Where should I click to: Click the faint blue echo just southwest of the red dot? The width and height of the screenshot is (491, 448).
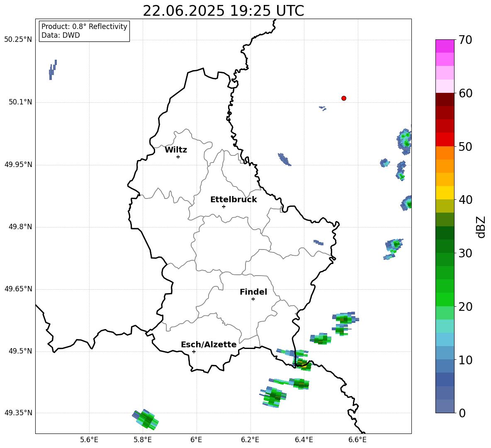pos(323,108)
